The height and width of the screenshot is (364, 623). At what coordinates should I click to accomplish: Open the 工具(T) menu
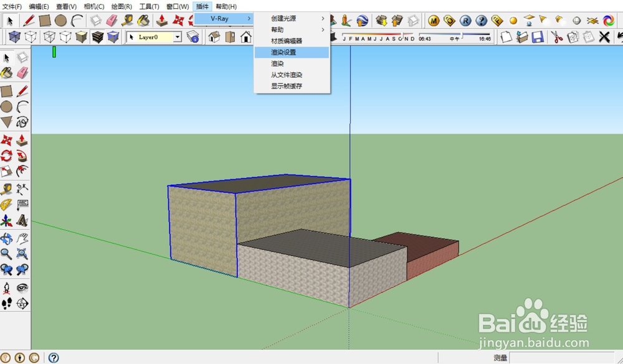tap(149, 6)
